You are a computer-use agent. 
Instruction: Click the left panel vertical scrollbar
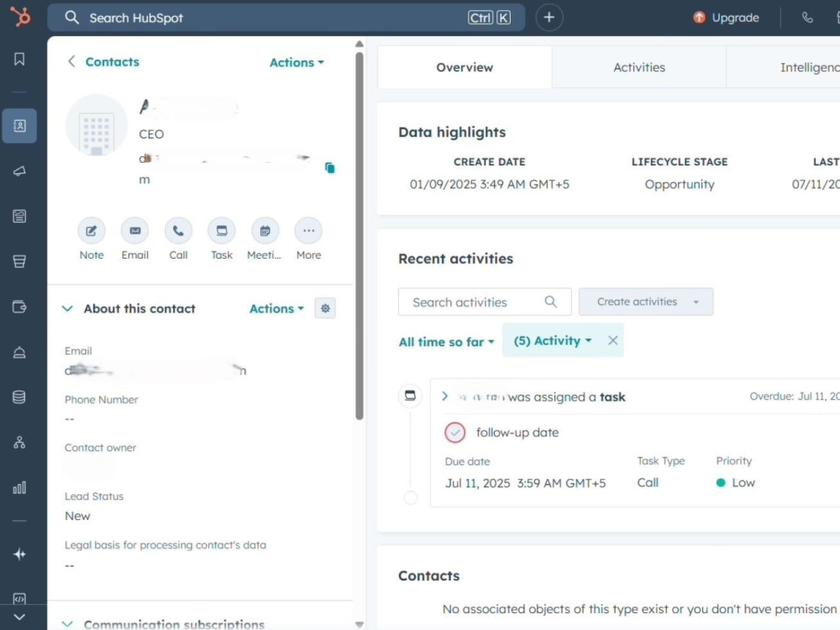point(360,236)
